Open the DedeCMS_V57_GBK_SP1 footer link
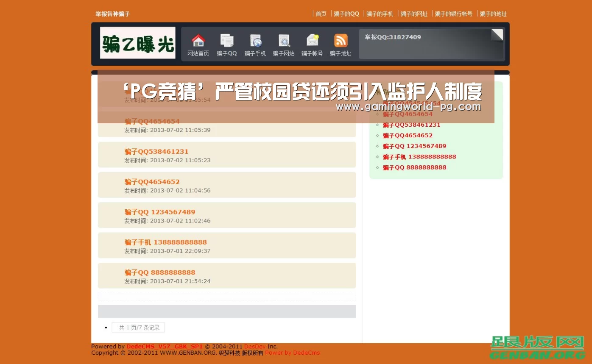This screenshot has width=592, height=364. tap(165, 347)
